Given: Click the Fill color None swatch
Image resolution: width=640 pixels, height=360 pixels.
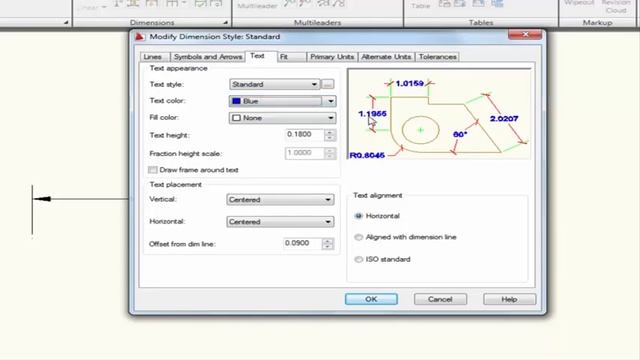Looking at the screenshot, I should (236, 118).
